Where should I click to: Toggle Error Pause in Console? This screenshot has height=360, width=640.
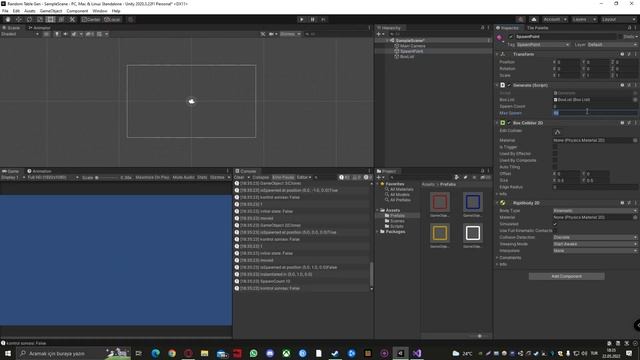pyautogui.click(x=283, y=177)
